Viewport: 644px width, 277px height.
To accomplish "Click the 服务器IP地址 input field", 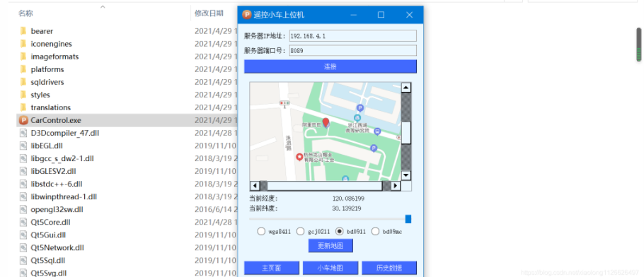I will 353,36.
